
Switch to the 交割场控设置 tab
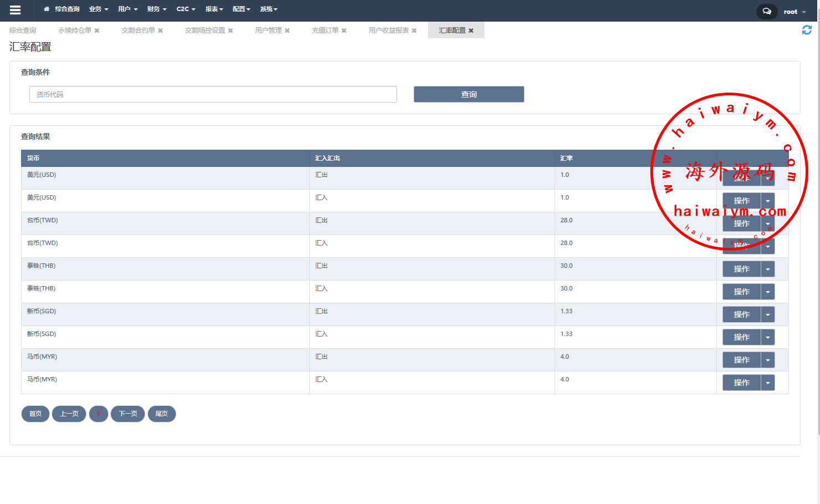coord(205,30)
